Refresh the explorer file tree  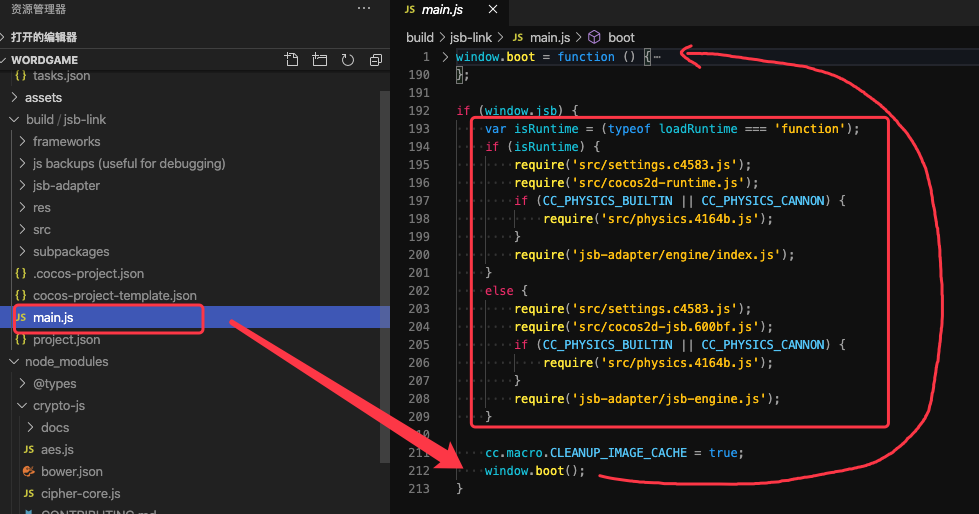(x=348, y=60)
